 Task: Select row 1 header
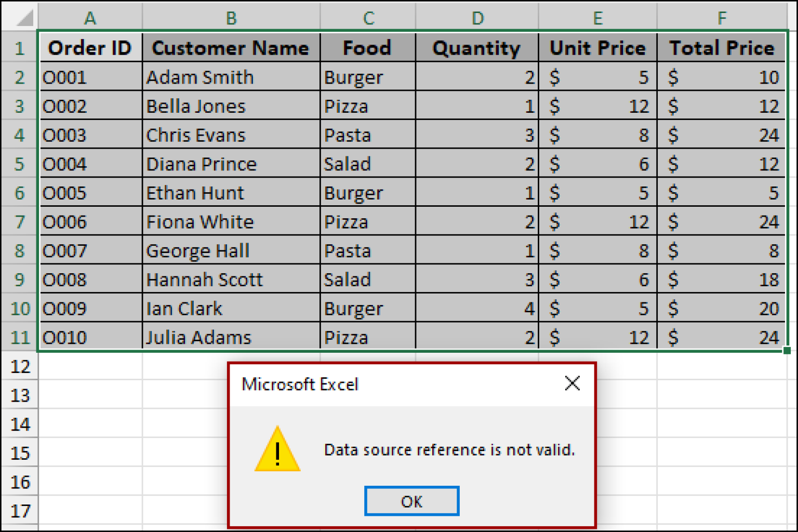click(x=19, y=48)
